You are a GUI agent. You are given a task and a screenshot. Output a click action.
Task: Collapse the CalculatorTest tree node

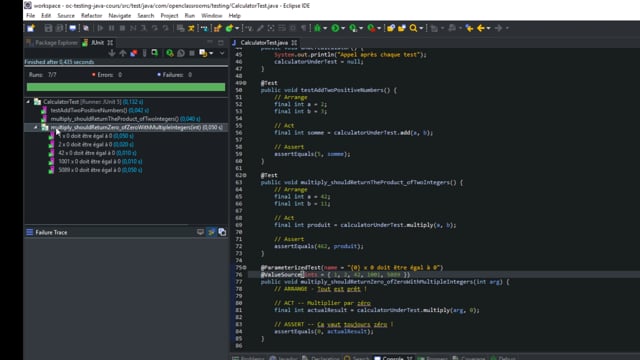click(x=28, y=102)
